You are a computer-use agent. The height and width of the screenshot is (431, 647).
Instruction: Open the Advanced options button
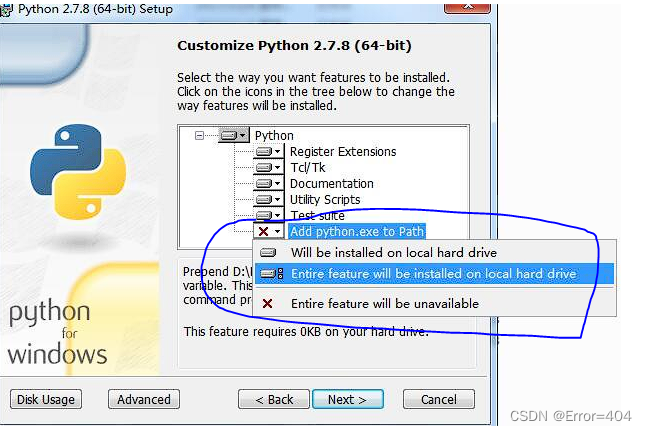point(144,399)
